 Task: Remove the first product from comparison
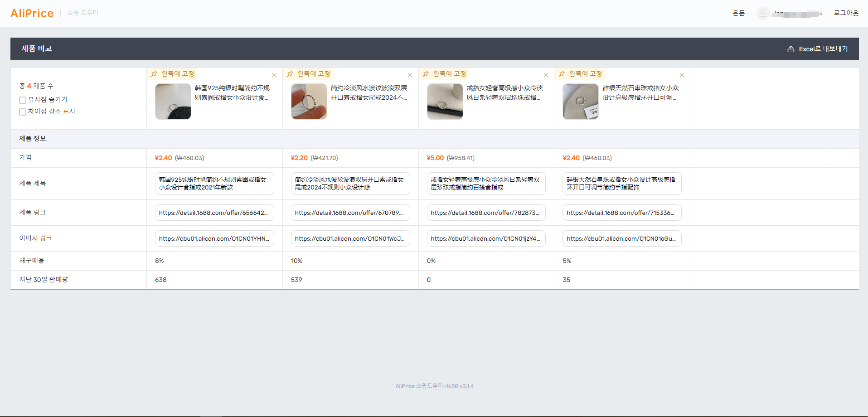(274, 75)
